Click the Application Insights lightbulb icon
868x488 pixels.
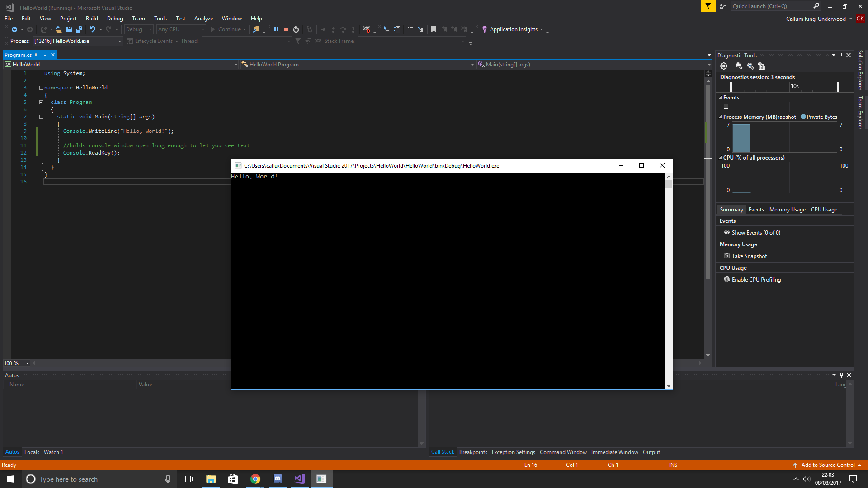pyautogui.click(x=485, y=29)
